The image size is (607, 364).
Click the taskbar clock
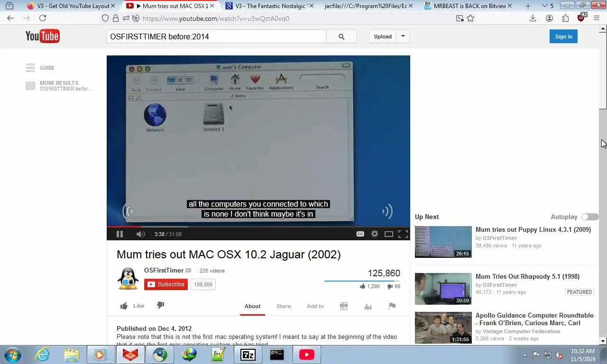tap(583, 355)
